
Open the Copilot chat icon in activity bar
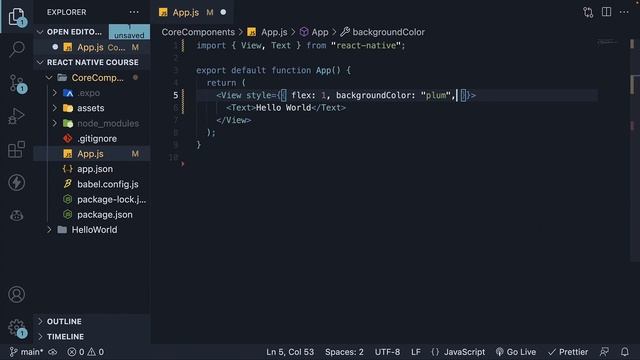tap(16, 216)
